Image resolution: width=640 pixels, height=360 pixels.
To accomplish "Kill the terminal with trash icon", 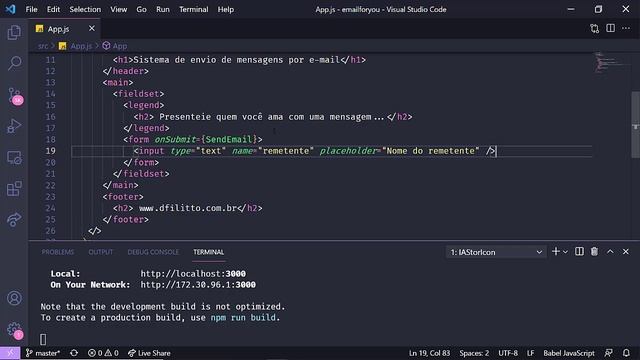I will 594,251.
